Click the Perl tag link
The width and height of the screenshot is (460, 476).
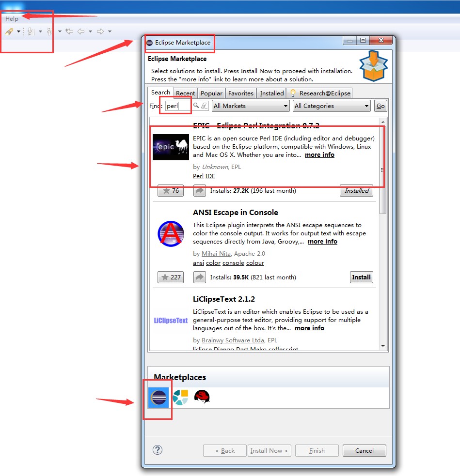point(198,176)
